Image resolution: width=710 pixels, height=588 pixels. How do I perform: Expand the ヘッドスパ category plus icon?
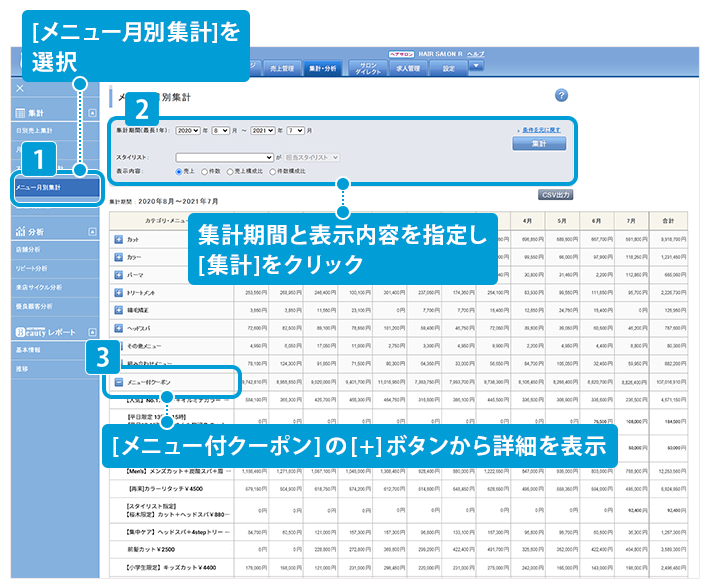coord(119,327)
